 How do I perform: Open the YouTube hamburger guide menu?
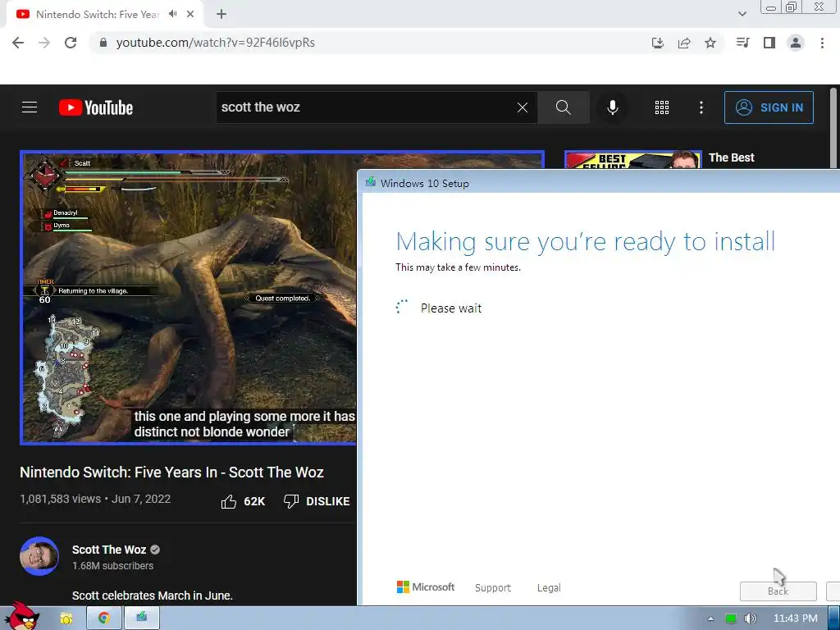[x=30, y=107]
